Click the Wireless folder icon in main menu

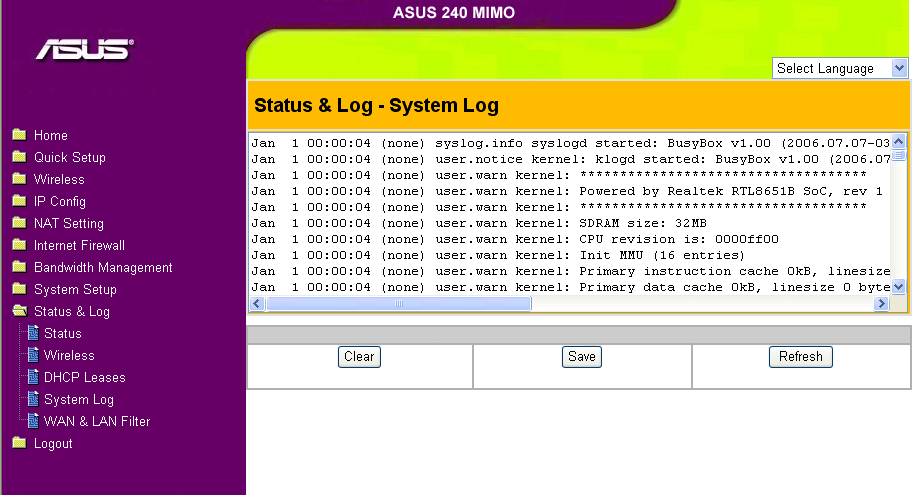tap(19, 179)
